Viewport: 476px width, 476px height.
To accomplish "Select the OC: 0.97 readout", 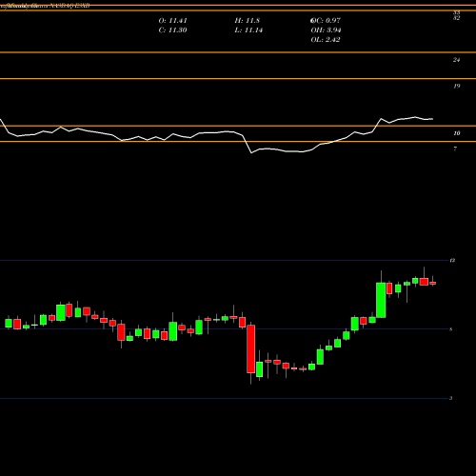I will click(x=326, y=21).
